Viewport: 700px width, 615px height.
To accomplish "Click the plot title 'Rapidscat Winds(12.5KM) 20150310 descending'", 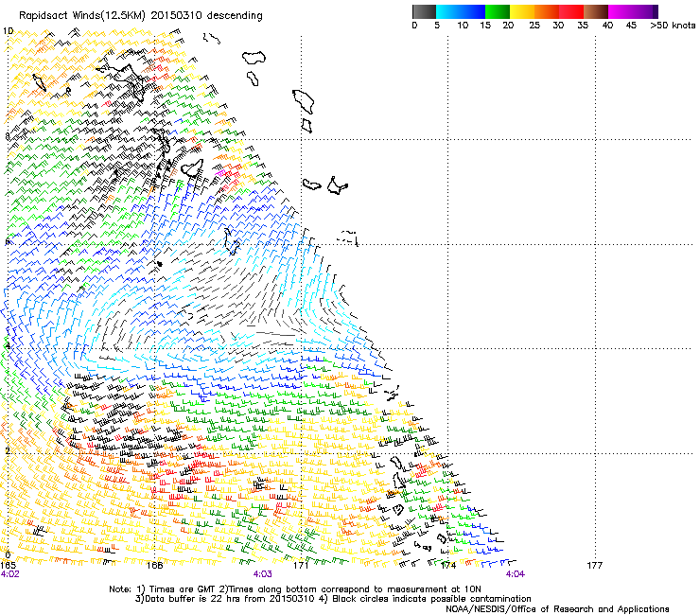I will click(141, 16).
